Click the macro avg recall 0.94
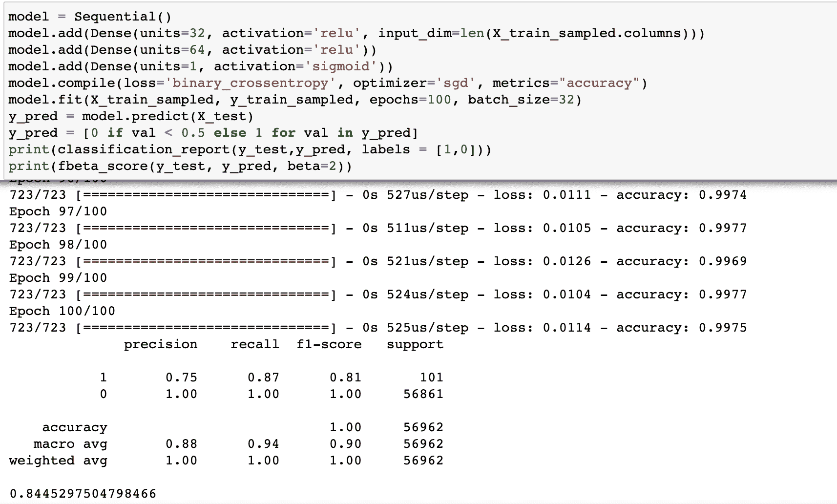This screenshot has height=504, width=837. click(x=263, y=444)
